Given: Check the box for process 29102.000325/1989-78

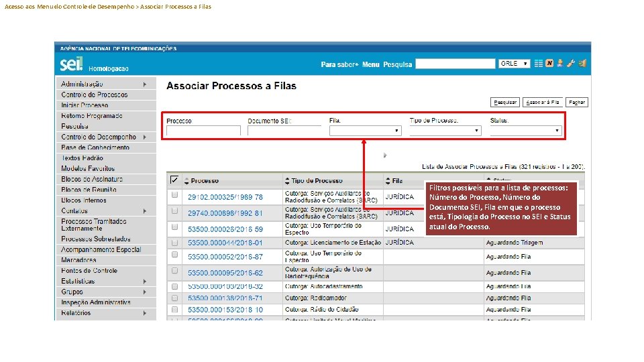Looking at the screenshot, I should tap(174, 194).
